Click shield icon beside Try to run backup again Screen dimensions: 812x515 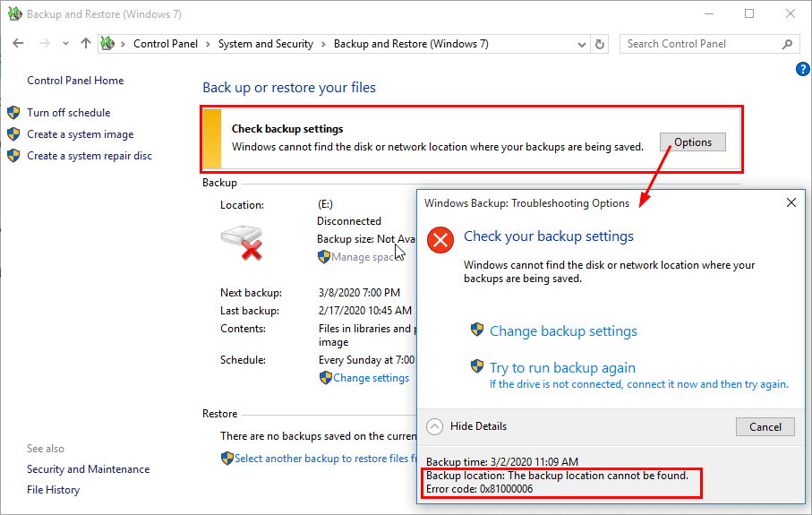(x=477, y=366)
